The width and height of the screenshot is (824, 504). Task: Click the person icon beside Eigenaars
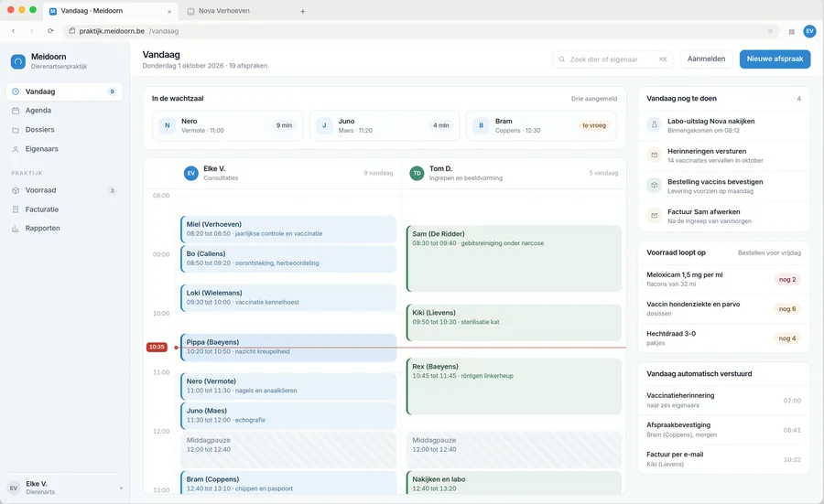tap(16, 149)
